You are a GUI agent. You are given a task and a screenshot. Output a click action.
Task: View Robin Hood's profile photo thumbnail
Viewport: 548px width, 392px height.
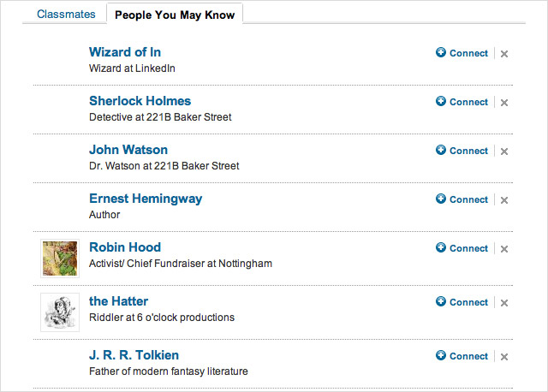pyautogui.click(x=60, y=258)
